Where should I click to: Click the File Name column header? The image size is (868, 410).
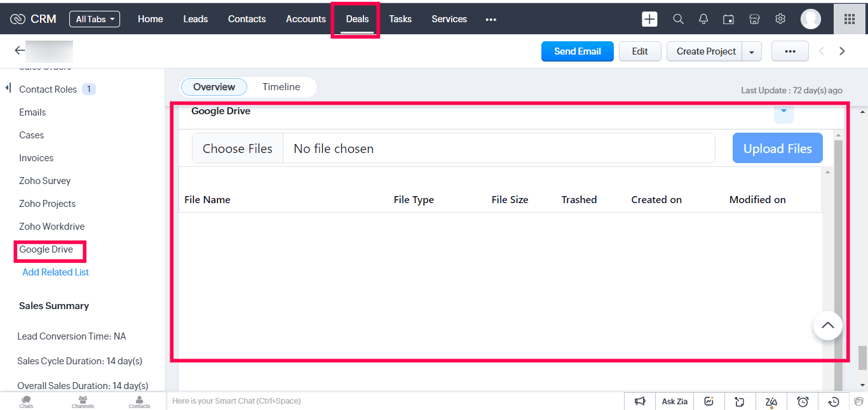207,199
